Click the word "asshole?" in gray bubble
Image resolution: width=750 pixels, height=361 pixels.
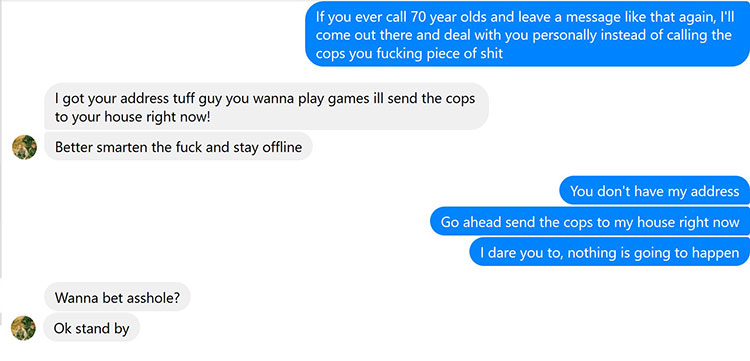tap(154, 297)
